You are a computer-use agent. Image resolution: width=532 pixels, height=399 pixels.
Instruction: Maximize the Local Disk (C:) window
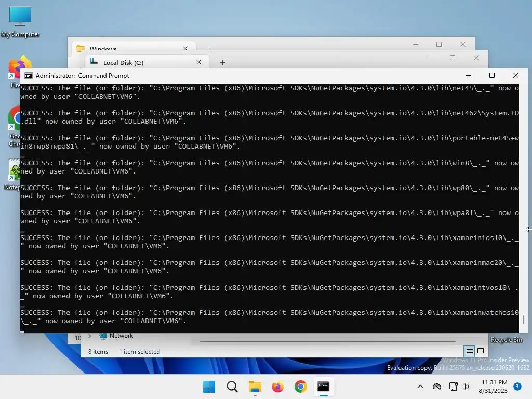tap(453, 58)
